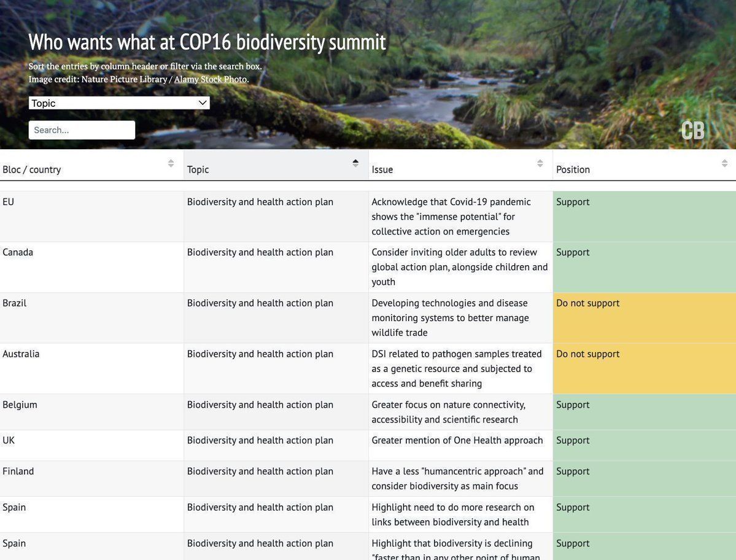Open the Alamy Stock Photo link
The image size is (736, 560).
pyautogui.click(x=211, y=79)
